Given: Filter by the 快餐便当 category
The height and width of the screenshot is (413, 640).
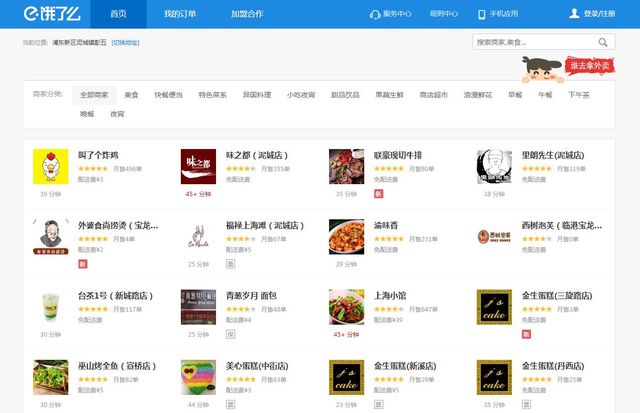Looking at the screenshot, I should point(168,95).
